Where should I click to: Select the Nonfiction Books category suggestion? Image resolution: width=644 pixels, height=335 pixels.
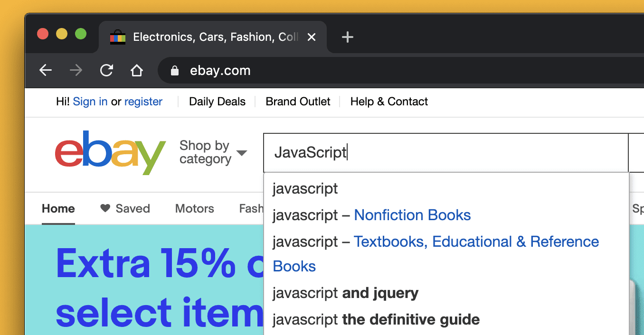pos(412,215)
